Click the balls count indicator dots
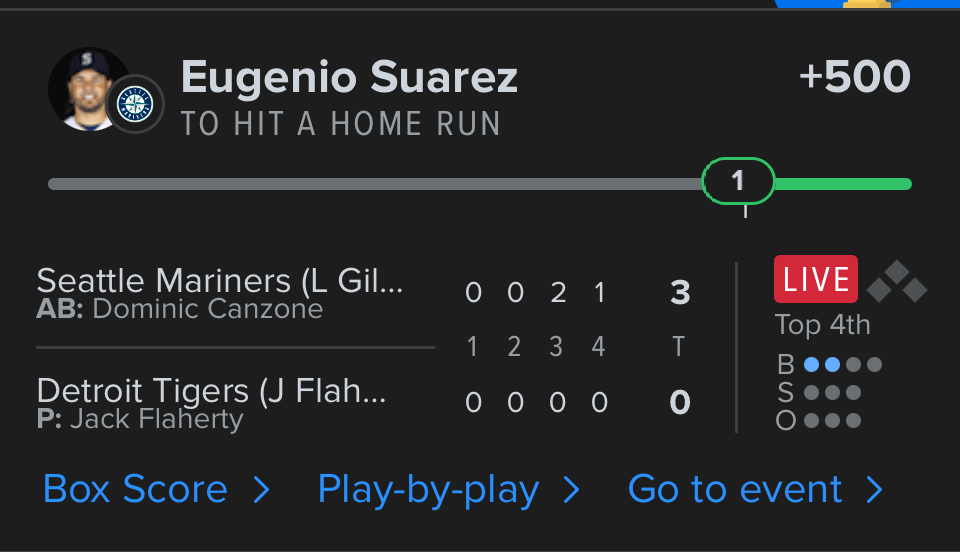The height and width of the screenshot is (552, 960). pos(842,364)
